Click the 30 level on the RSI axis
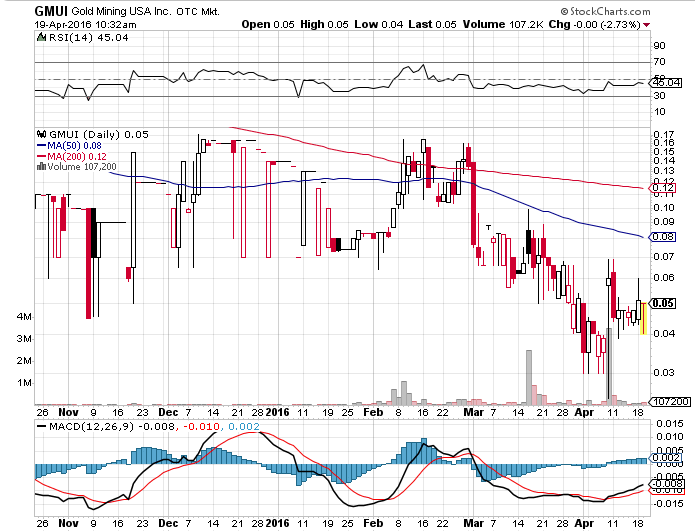Viewport: 695px width, 531px height. [659, 96]
